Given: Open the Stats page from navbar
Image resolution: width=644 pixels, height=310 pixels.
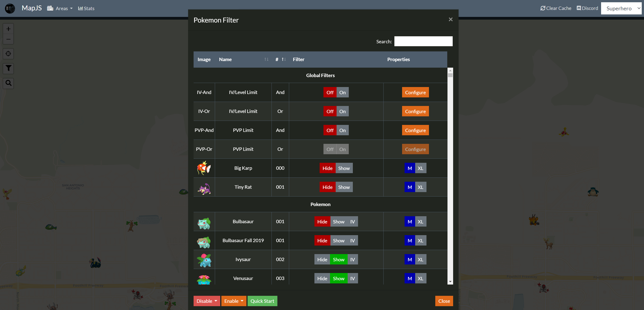Looking at the screenshot, I should coord(86,9).
